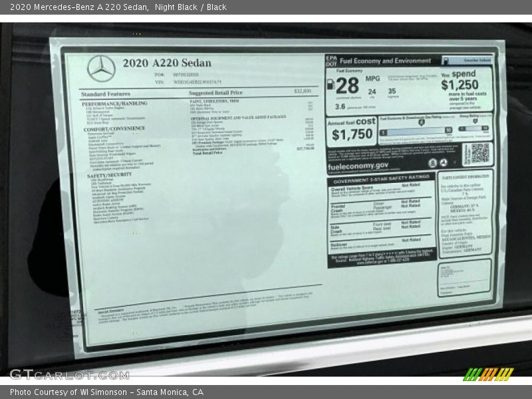Click the Fuel Economy and Environment title

tap(384, 61)
